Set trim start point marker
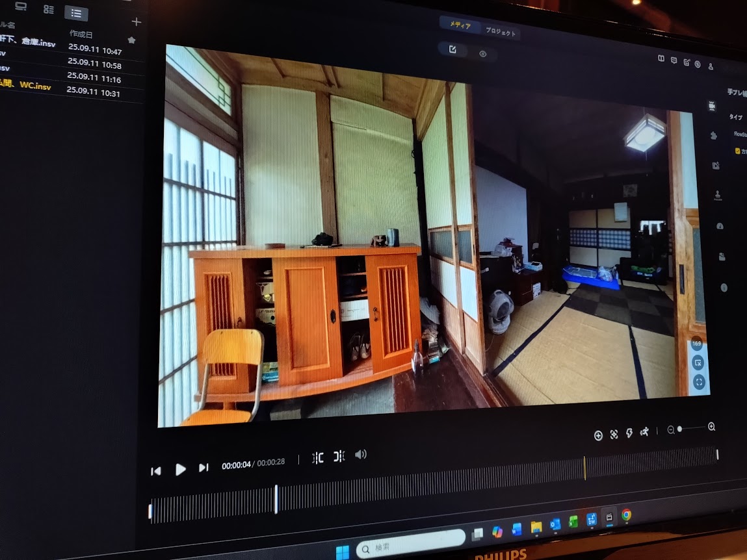This screenshot has width=747, height=560. click(x=317, y=458)
